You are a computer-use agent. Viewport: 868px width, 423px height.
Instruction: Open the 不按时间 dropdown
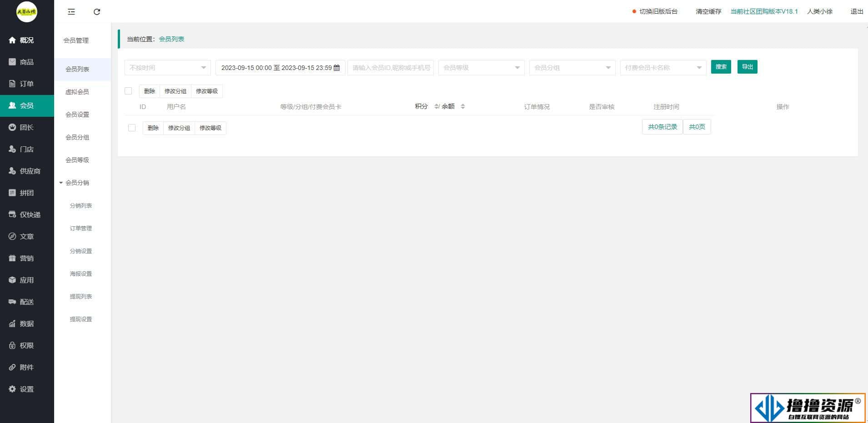[168, 68]
